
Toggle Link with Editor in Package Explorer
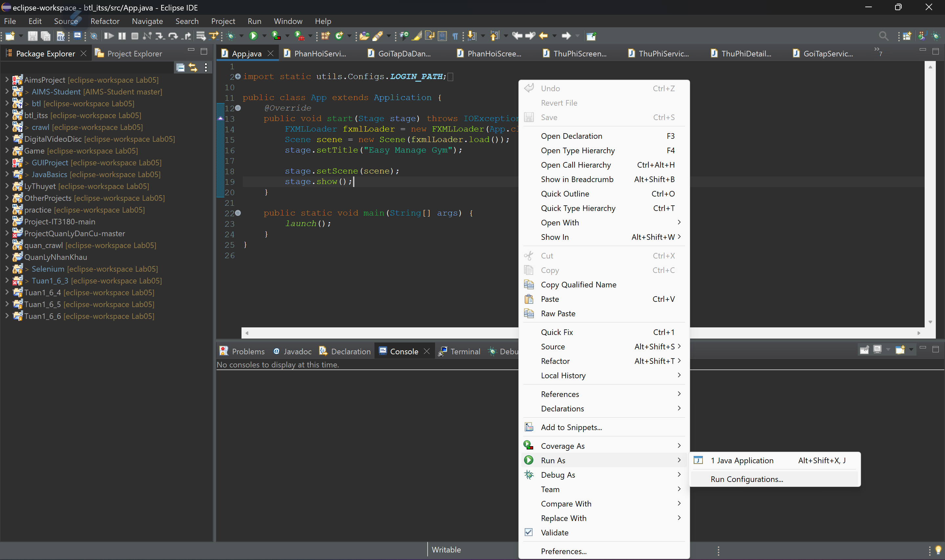(x=193, y=68)
